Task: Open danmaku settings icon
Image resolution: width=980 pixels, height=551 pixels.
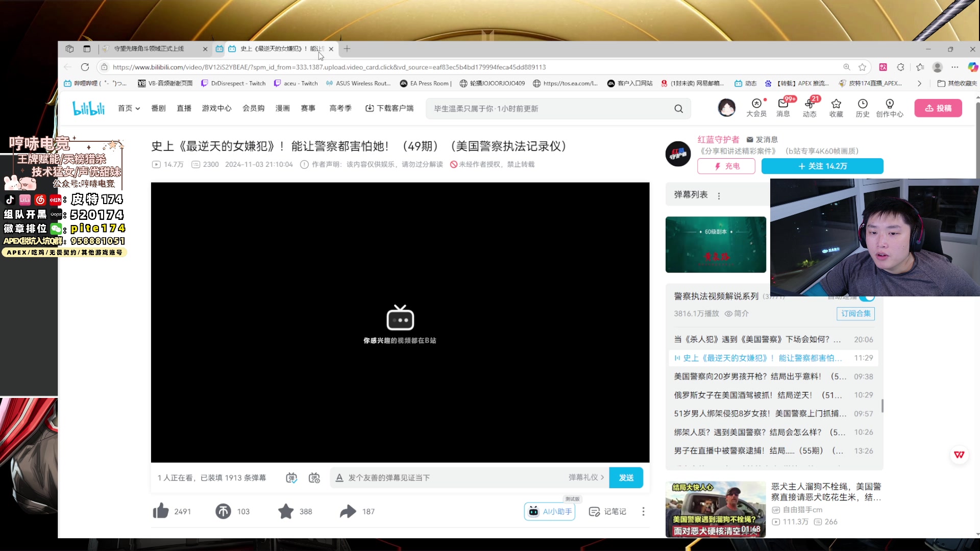Action: coord(314,478)
